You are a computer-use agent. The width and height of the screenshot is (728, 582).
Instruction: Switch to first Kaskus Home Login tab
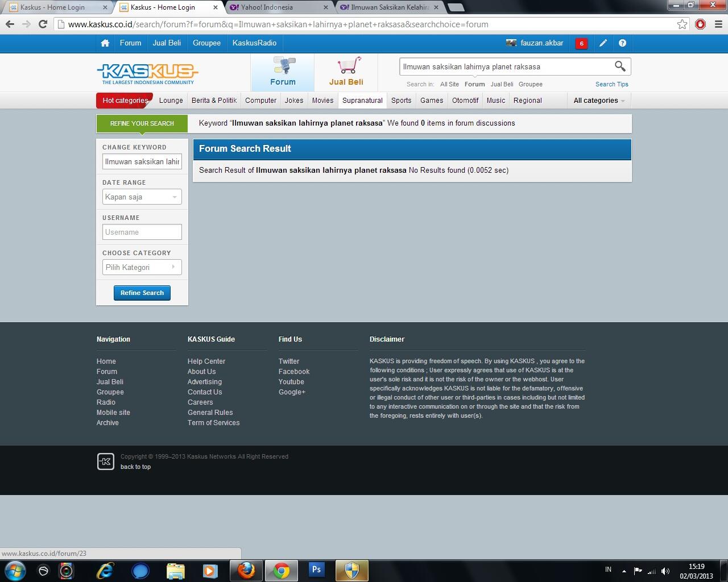coord(56,7)
